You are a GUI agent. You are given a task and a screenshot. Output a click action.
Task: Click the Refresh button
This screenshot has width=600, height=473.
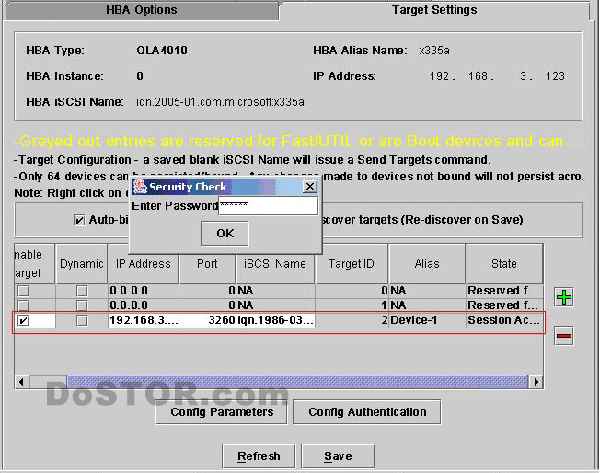coord(258,456)
